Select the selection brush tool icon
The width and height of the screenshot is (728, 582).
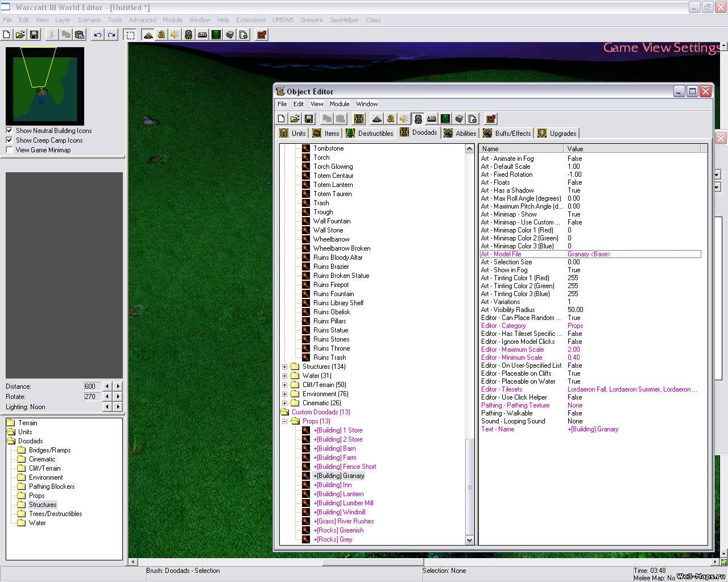point(130,35)
